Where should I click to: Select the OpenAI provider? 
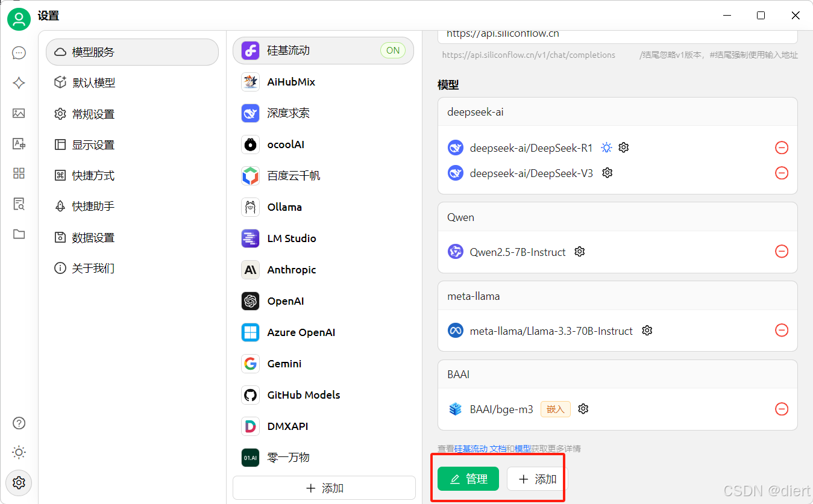pos(324,301)
